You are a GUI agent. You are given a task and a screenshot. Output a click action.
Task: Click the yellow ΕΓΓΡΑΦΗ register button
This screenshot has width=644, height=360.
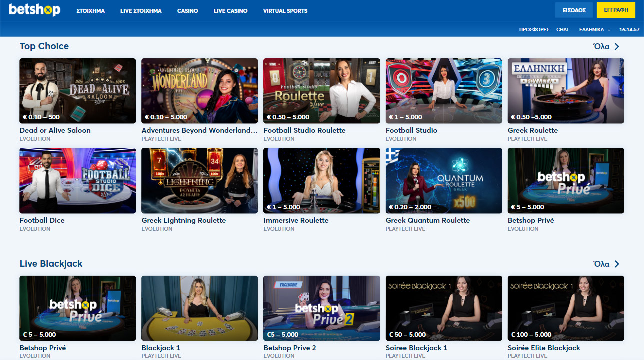click(616, 10)
